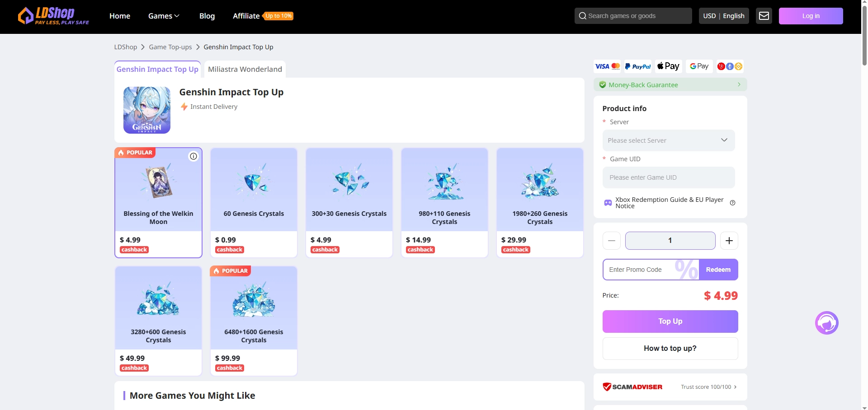Open the Blog page
Viewport: 868px width, 410px height.
[x=207, y=16]
